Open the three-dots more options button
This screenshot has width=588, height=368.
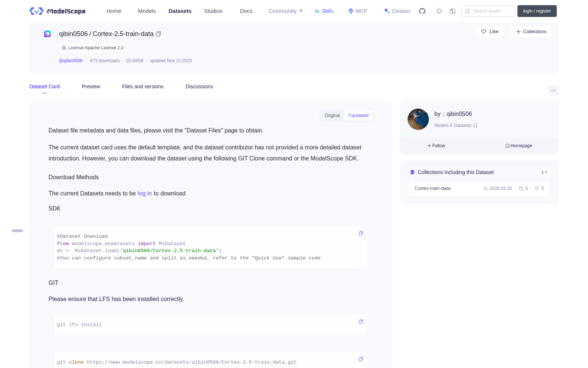point(553,90)
